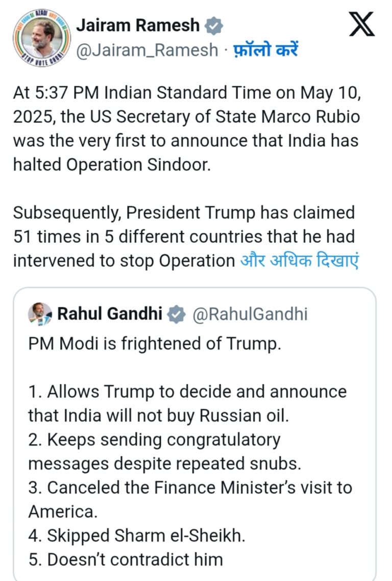Click point 1 about Russian oil

click(x=187, y=403)
